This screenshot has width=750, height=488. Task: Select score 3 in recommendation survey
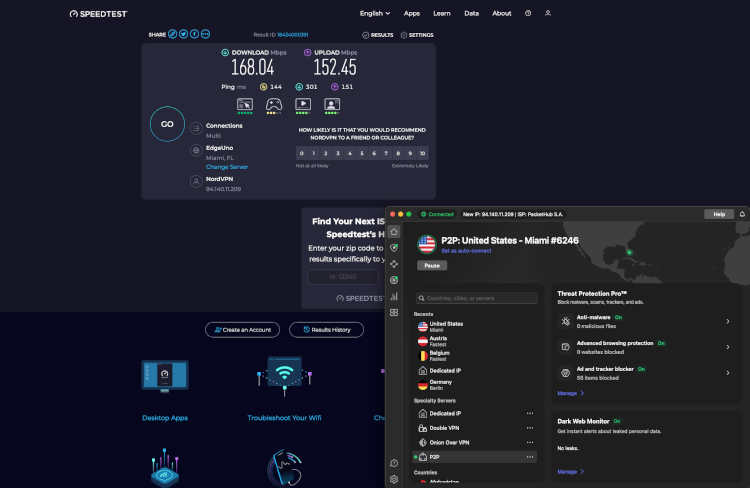[338, 153]
